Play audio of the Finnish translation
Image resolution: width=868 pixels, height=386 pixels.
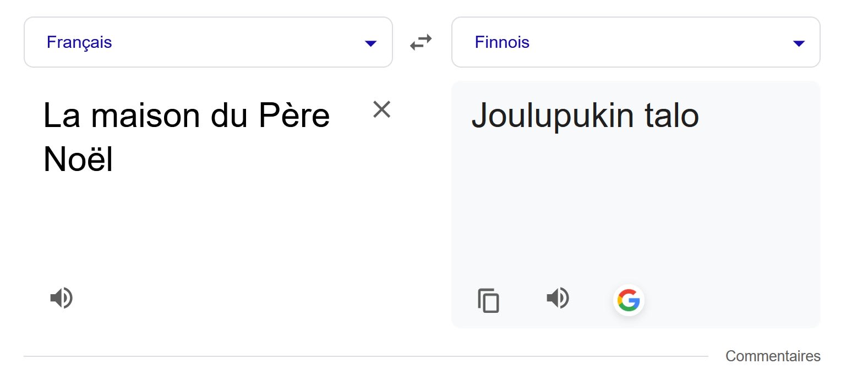(x=558, y=298)
